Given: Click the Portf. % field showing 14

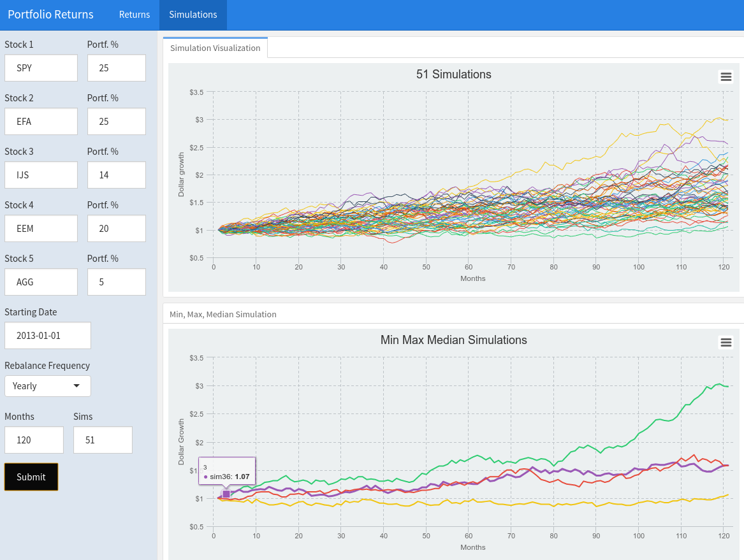Looking at the screenshot, I should (x=116, y=175).
